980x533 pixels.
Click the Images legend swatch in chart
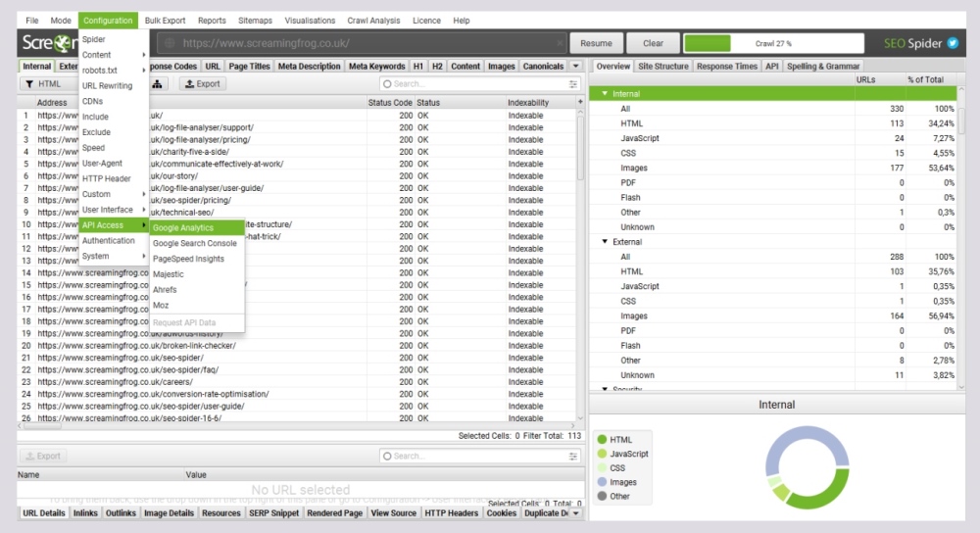tap(601, 482)
